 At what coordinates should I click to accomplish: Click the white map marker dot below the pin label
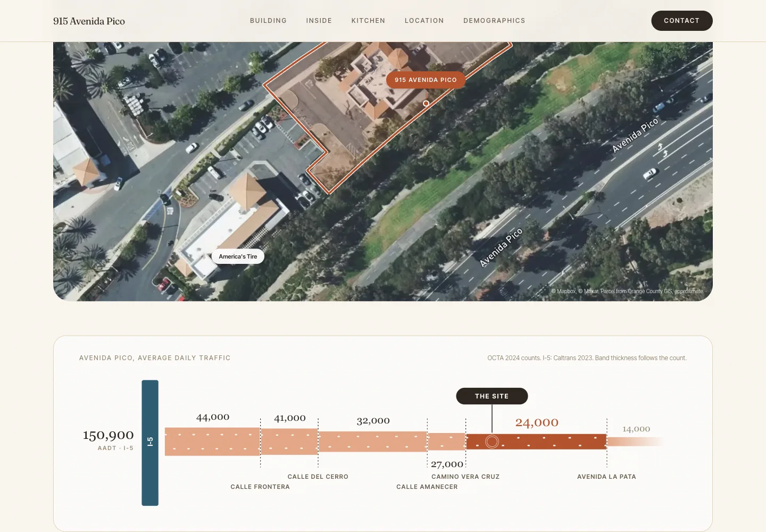click(x=426, y=103)
